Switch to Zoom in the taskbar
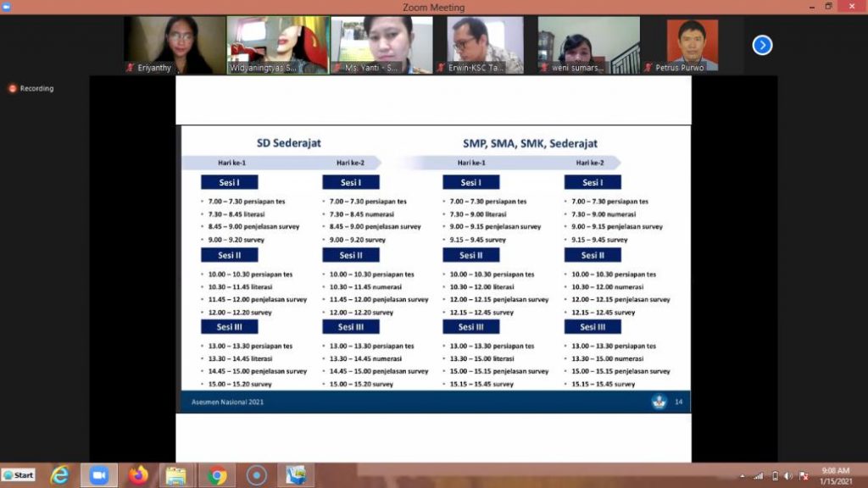 (99, 475)
